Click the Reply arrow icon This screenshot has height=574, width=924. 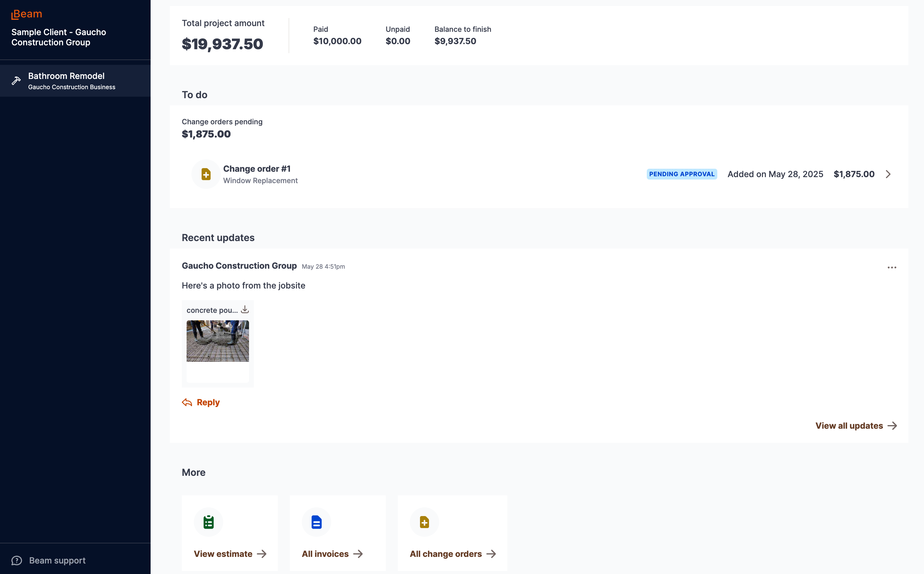coord(187,402)
